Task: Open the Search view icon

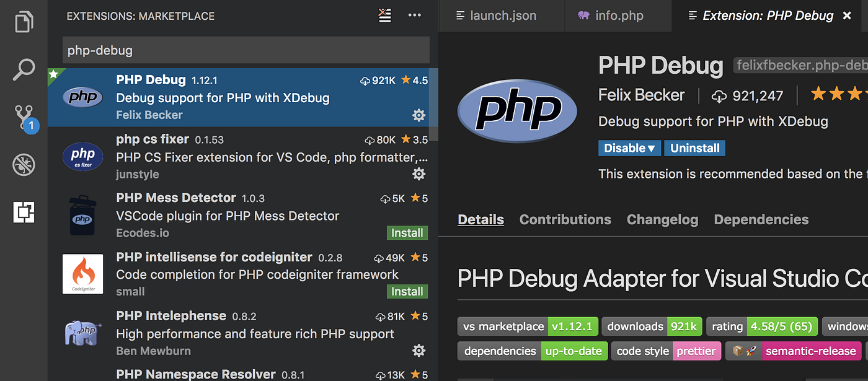Action: [24, 69]
